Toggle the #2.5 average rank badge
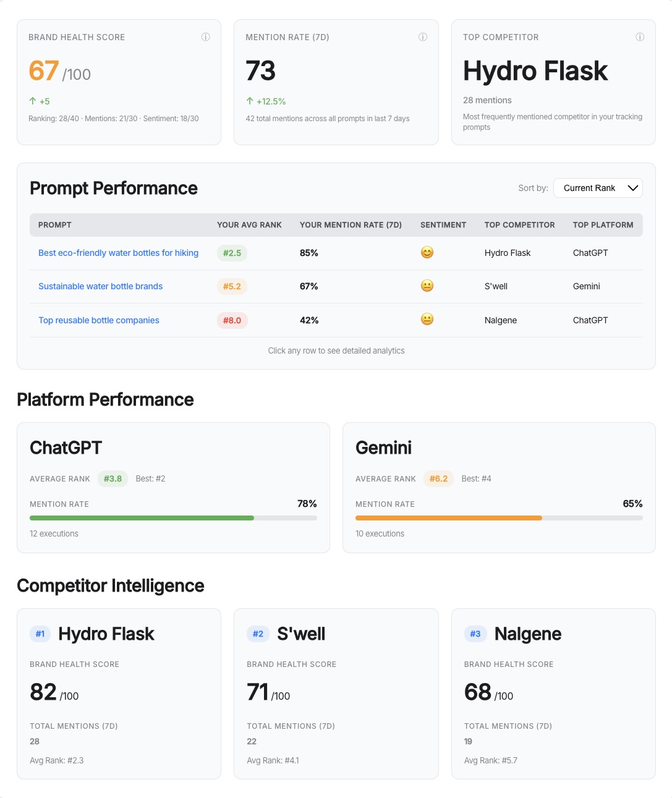 [232, 253]
